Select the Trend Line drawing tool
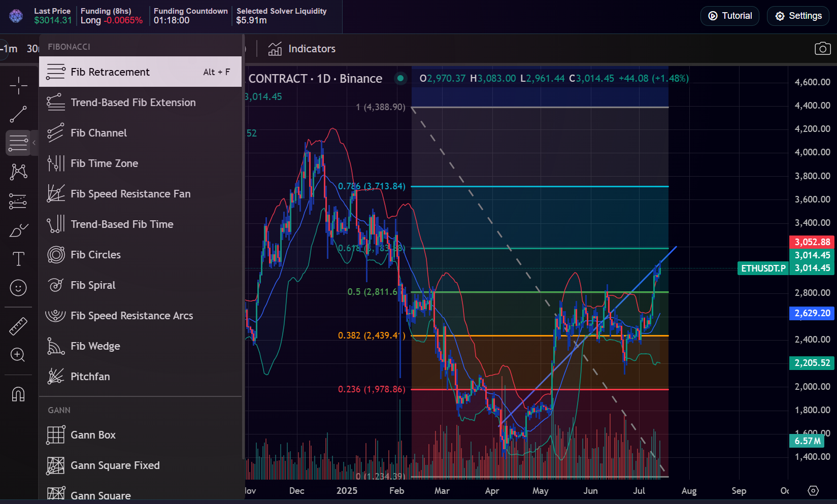The image size is (837, 504). (x=18, y=114)
